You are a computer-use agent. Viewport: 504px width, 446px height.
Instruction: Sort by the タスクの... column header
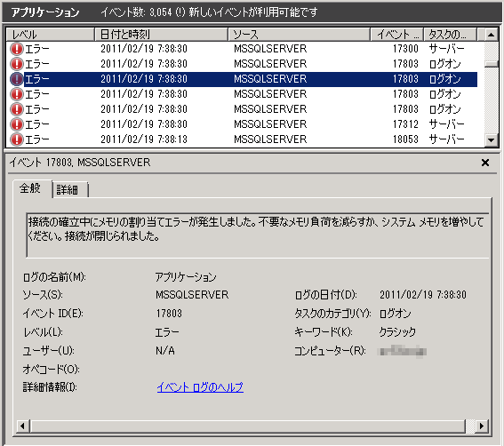tap(451, 35)
